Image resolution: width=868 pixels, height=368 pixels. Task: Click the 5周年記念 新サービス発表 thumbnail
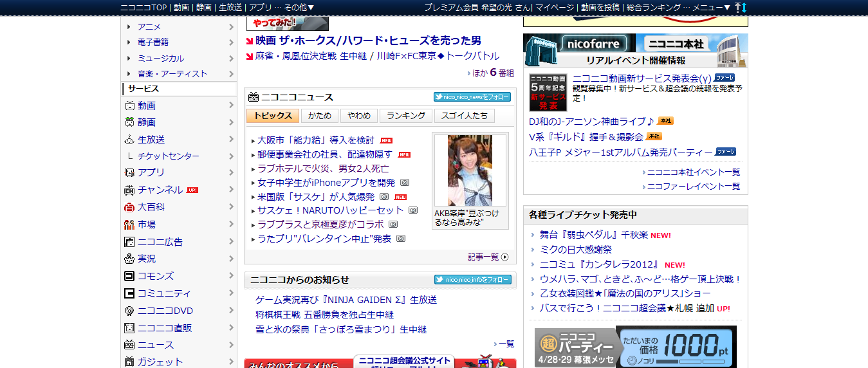pos(548,92)
